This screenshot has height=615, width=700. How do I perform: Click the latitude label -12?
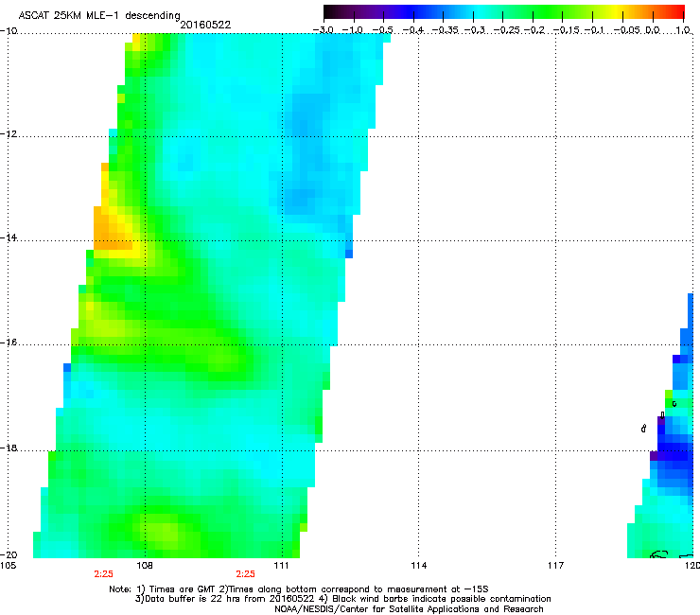tap(9, 134)
